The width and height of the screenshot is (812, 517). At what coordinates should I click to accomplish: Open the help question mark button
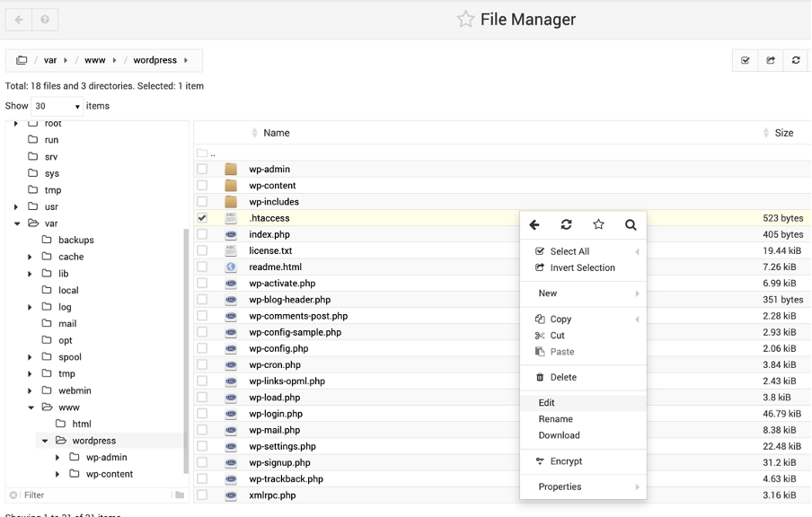pyautogui.click(x=45, y=20)
